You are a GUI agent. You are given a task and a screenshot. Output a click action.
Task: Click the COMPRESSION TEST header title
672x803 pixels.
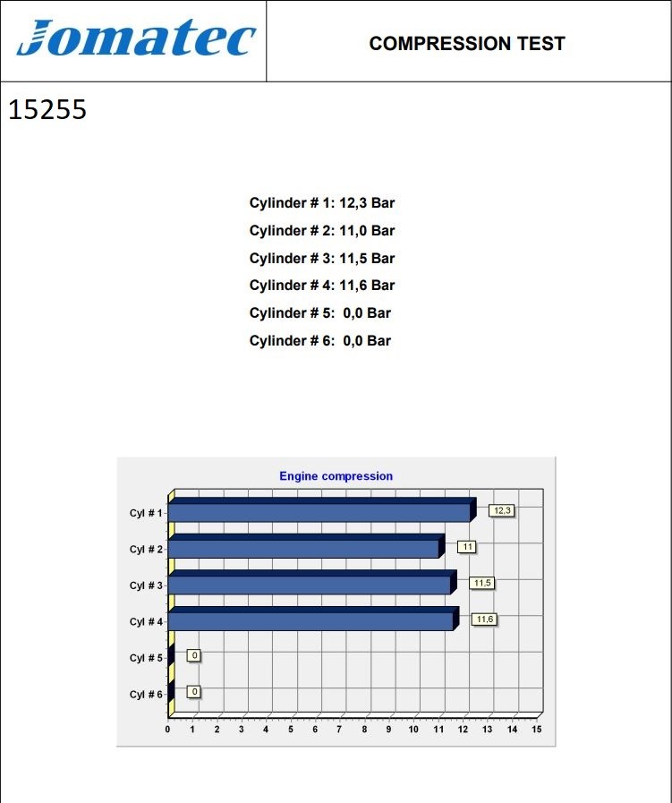pyautogui.click(x=466, y=44)
